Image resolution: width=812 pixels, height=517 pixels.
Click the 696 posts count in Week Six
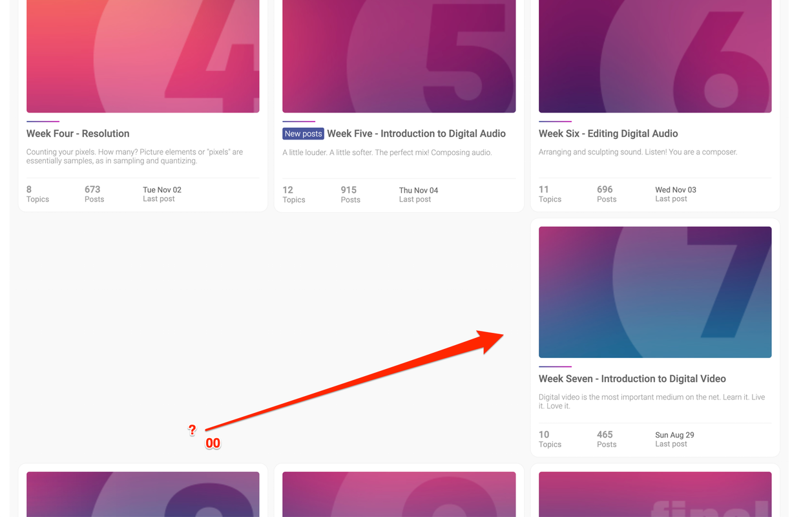(x=605, y=189)
